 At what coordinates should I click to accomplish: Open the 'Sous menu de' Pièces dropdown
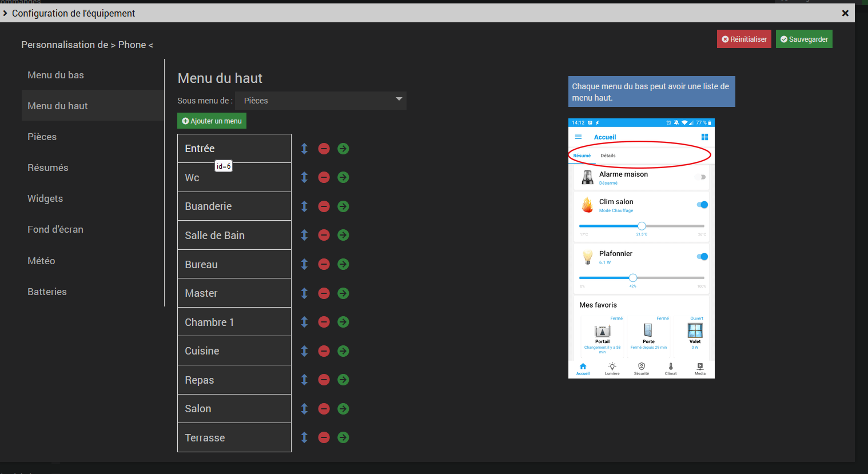320,101
